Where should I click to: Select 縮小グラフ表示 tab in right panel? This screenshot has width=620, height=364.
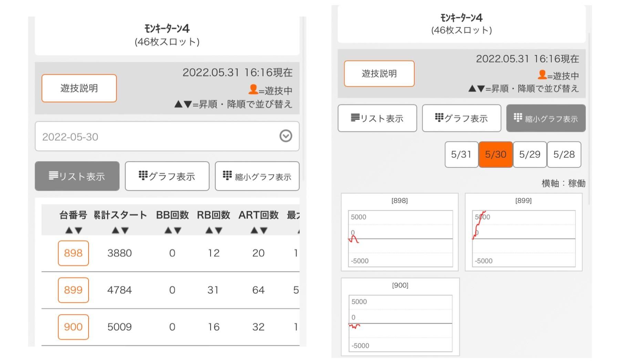[x=546, y=118]
